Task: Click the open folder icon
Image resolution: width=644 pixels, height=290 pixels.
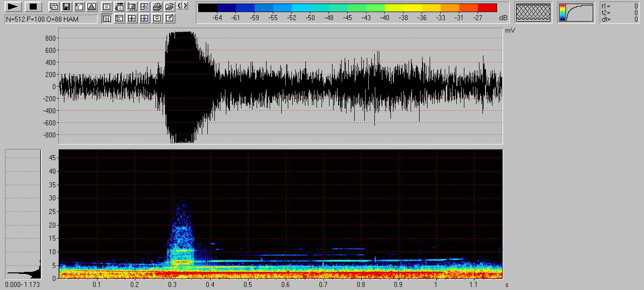Action: click(170, 7)
